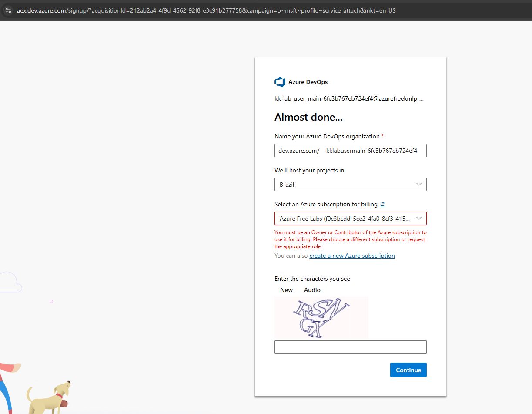This screenshot has height=414, width=532.
Task: Open the create a new Azure subscription link
Action: 352,256
